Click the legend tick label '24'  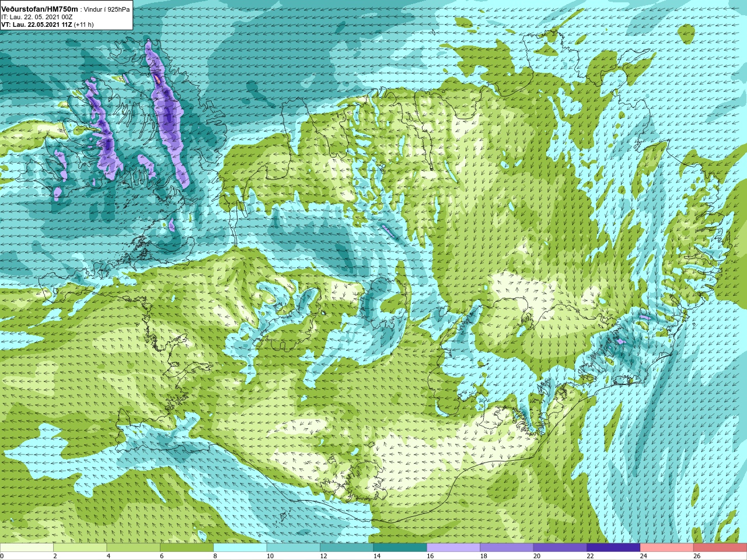click(644, 556)
